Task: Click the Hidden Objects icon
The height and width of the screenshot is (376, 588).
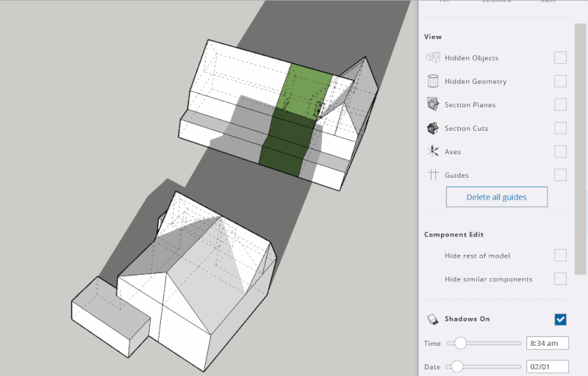Action: [x=433, y=57]
